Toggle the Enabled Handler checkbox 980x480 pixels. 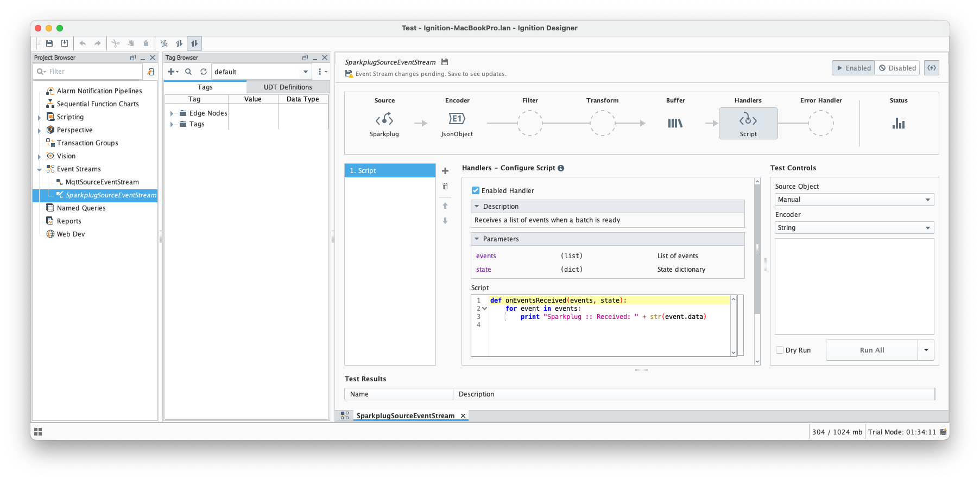(x=476, y=190)
